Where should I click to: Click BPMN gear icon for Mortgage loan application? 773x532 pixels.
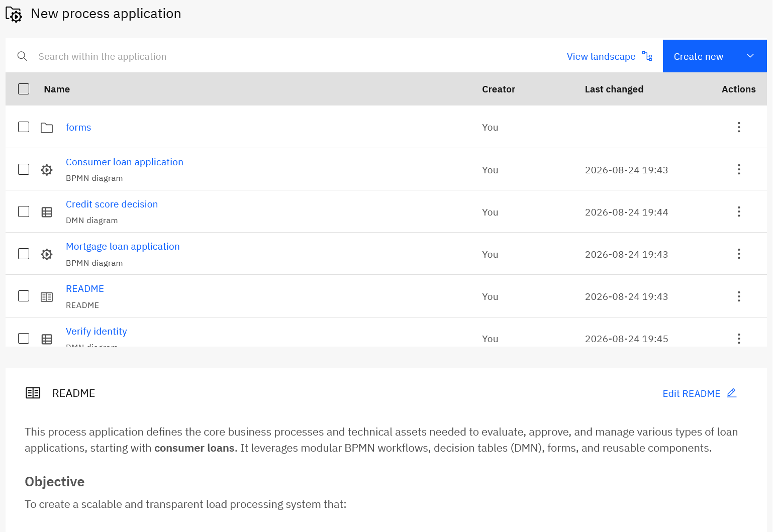coord(47,254)
